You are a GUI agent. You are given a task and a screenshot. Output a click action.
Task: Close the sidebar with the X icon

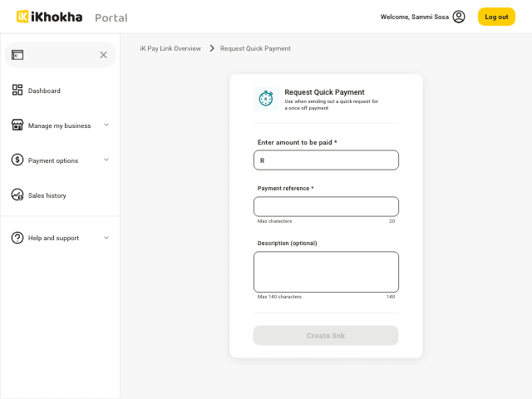[x=103, y=55]
